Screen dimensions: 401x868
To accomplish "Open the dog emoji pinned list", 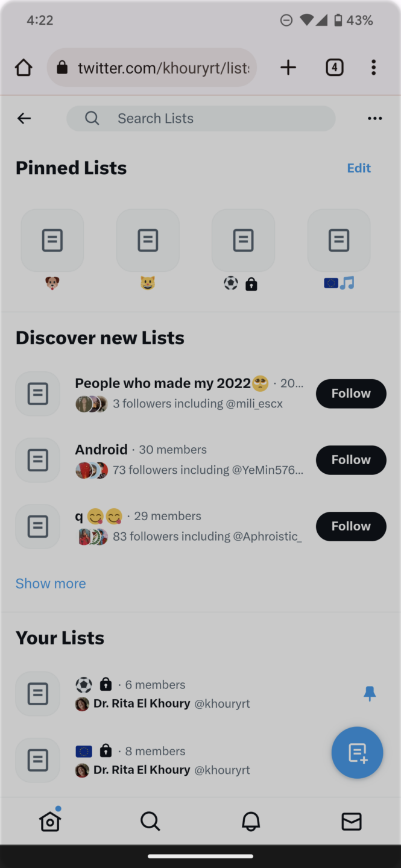I will click(x=52, y=240).
